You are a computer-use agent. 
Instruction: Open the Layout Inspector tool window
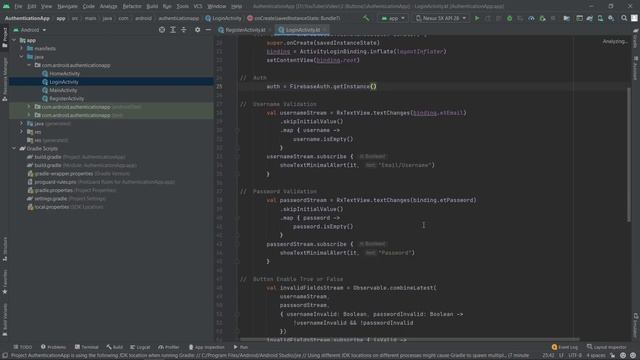[x=607, y=347]
